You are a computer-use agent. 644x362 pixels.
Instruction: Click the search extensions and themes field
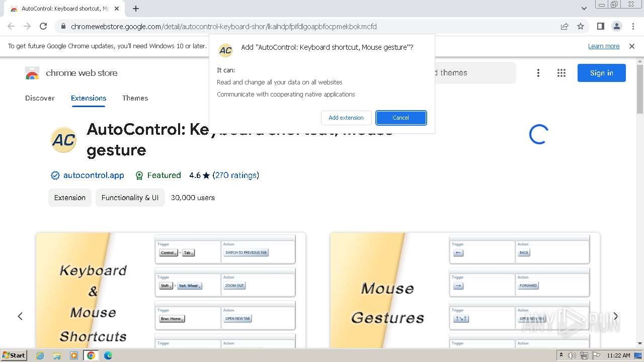[474, 73]
